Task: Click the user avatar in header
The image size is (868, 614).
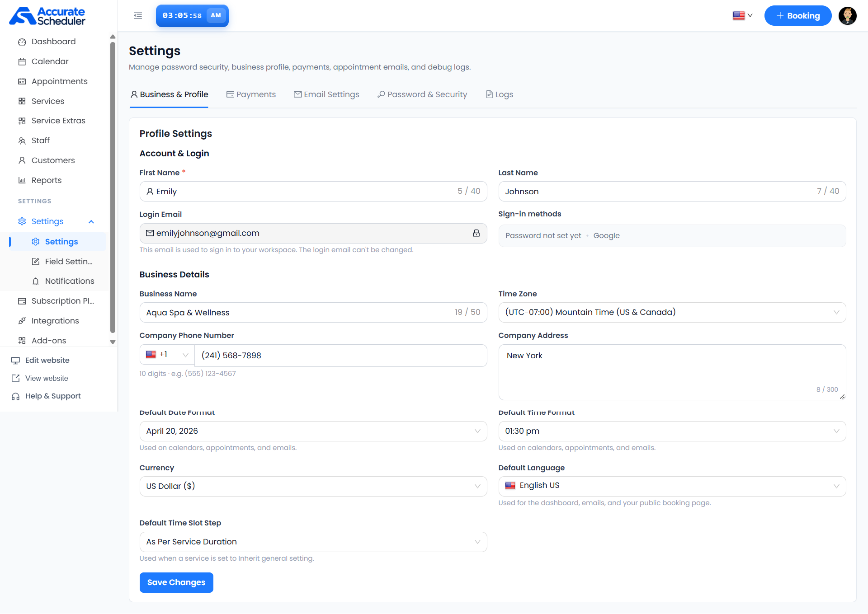Action: [x=847, y=16]
